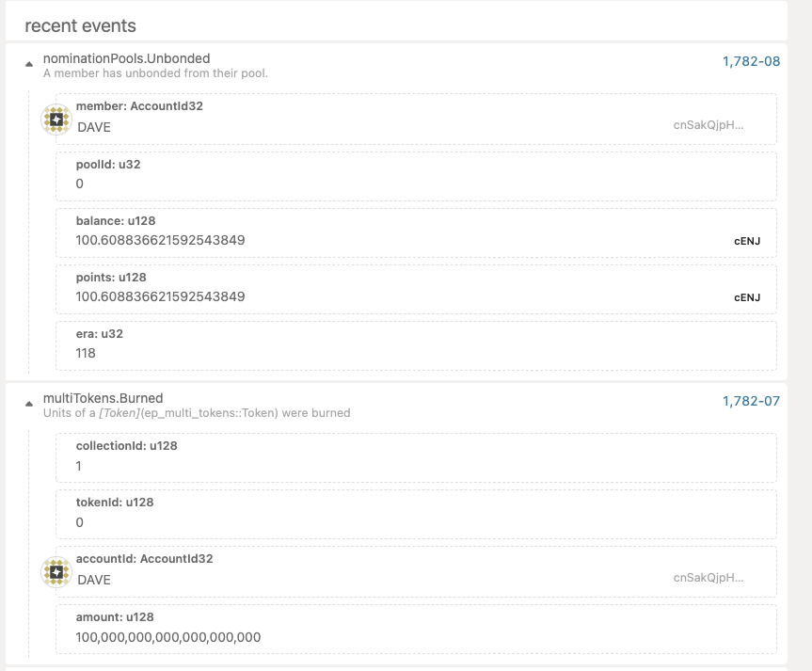The image size is (812, 671).
Task: Click the poolId value 0
Action: [79, 184]
